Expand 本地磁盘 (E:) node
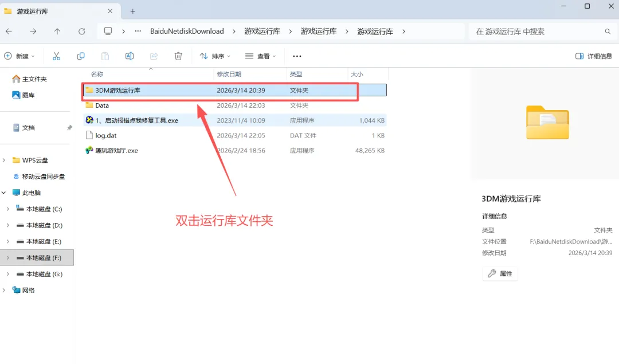This screenshot has width=619, height=364. pyautogui.click(x=8, y=241)
